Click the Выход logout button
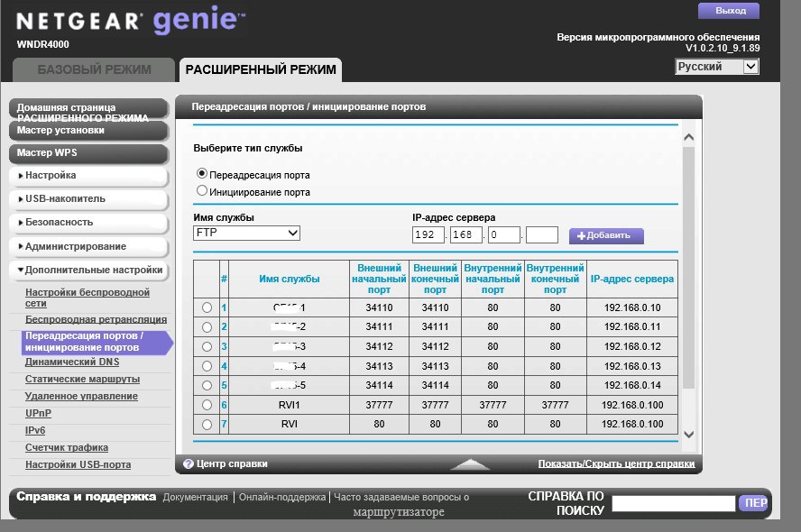This screenshot has height=532, width=801. pos(729,11)
